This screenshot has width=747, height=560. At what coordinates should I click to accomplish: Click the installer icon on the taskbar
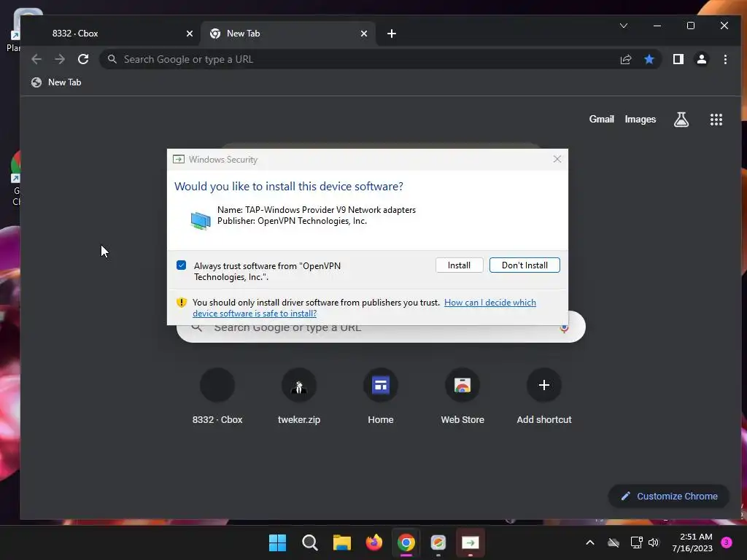coord(471,542)
